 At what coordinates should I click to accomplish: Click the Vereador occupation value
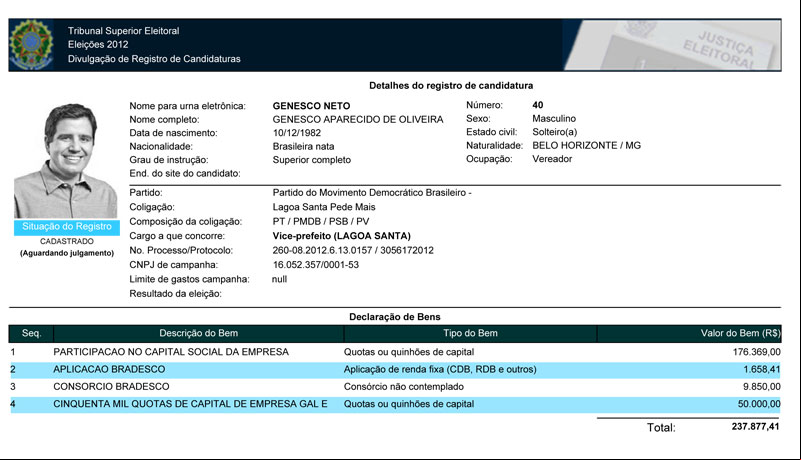(x=552, y=158)
